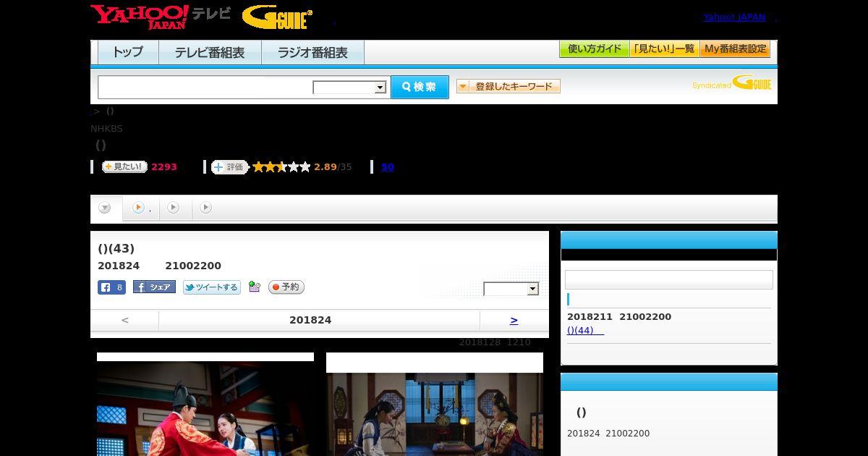This screenshot has width=868, height=456.
Task: Click the 2293 want-to-watch count
Action: pyautogui.click(x=164, y=167)
